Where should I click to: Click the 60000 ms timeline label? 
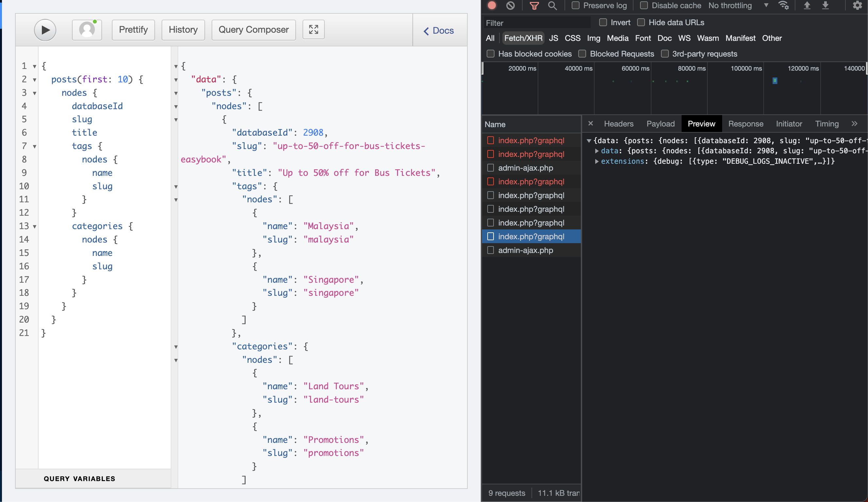coord(635,68)
